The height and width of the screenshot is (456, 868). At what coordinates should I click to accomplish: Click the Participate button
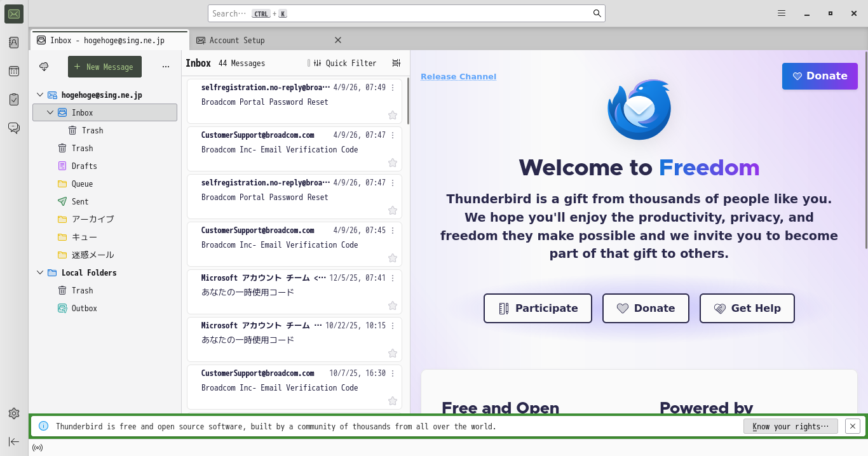[538, 308]
